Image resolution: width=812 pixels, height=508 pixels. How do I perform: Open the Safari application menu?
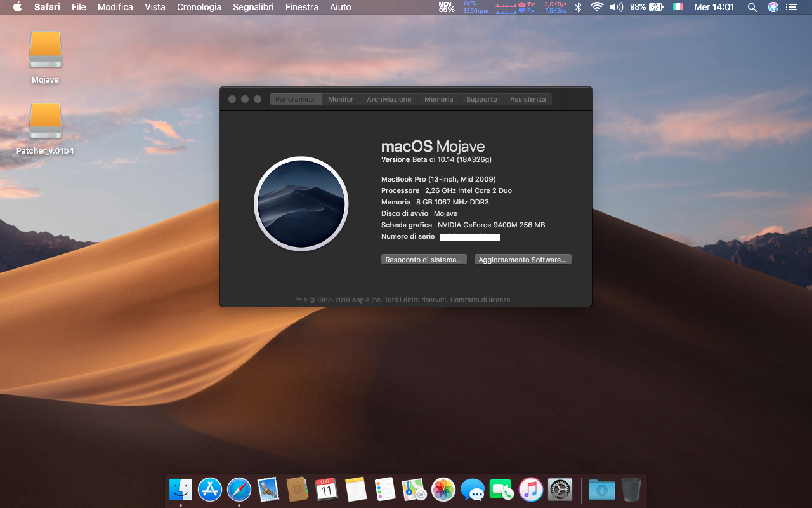pos(47,7)
